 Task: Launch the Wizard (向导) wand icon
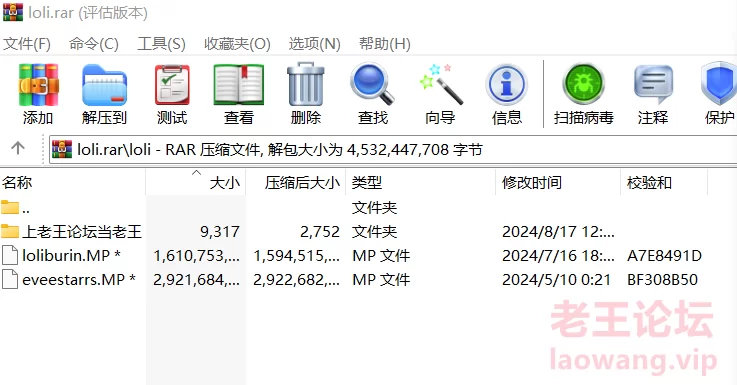click(440, 85)
